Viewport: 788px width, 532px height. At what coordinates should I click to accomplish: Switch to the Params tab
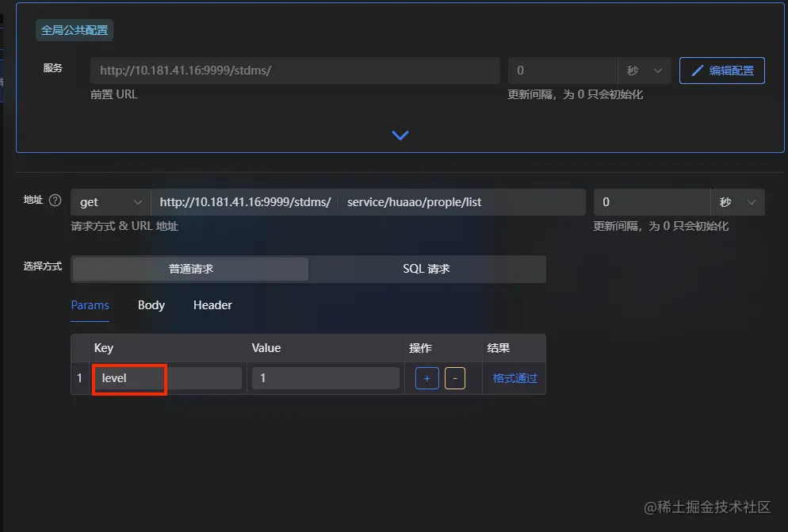(90, 305)
